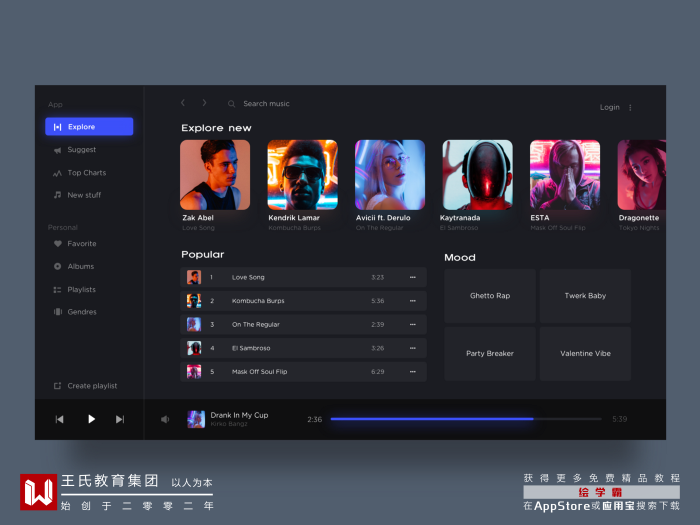
Task: Play Kombucha Burps in Popular list
Action: 303,301
